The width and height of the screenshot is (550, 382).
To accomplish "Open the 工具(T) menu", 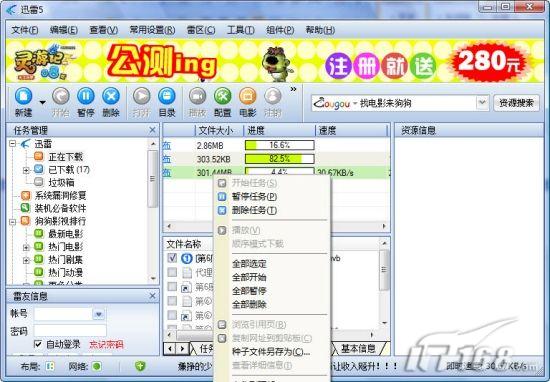I will pyautogui.click(x=240, y=30).
